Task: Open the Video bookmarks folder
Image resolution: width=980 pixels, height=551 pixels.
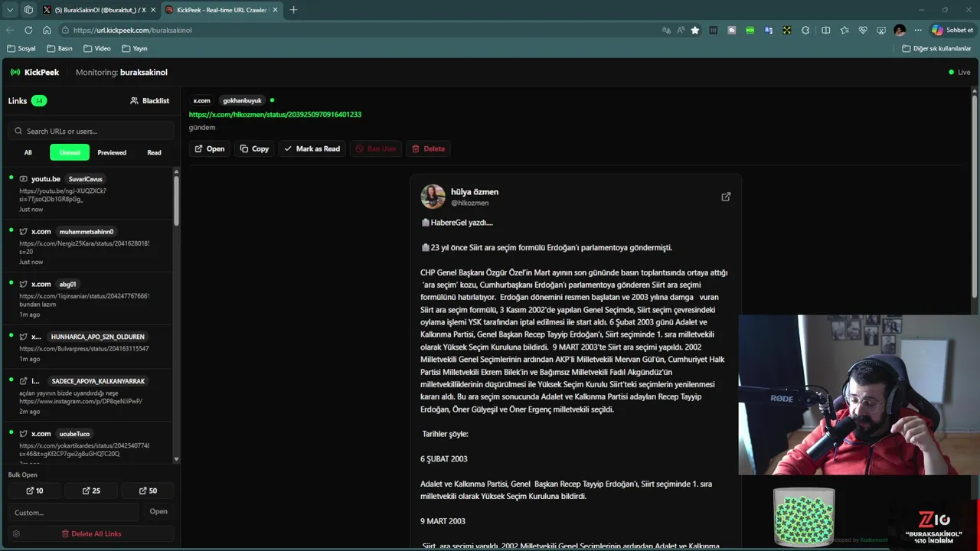Action: point(97,48)
